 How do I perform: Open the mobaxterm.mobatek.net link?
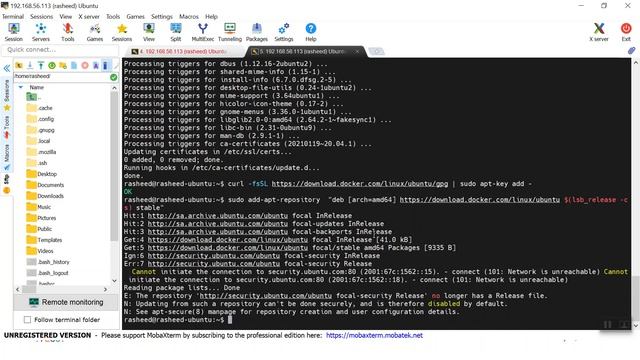pos(374,335)
